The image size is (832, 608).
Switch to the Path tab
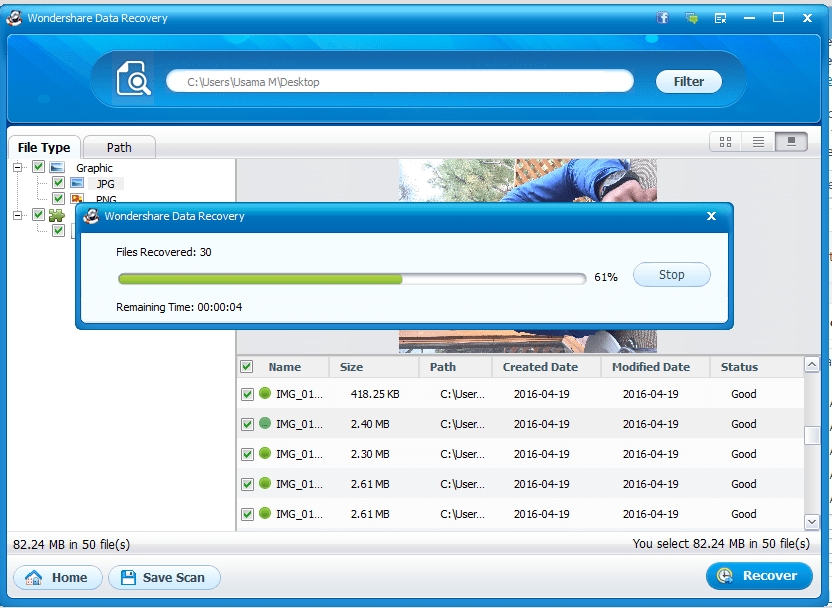[119, 147]
